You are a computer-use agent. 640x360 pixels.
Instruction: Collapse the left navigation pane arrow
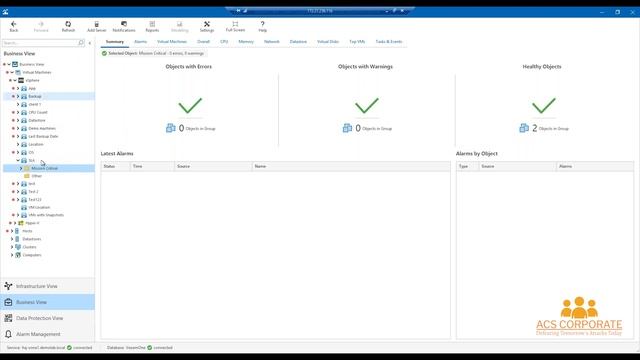point(90,43)
